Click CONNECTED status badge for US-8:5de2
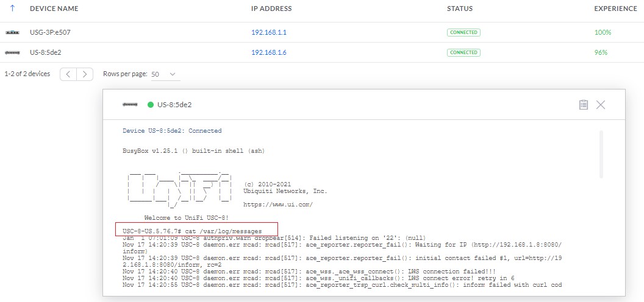Screen dimensions: 644x302 pos(463,52)
